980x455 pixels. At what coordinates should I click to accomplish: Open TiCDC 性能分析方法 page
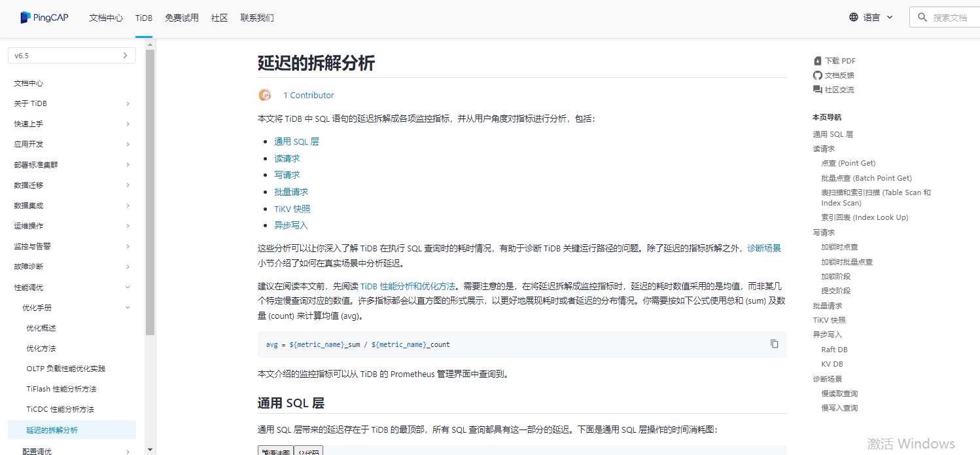60,409
